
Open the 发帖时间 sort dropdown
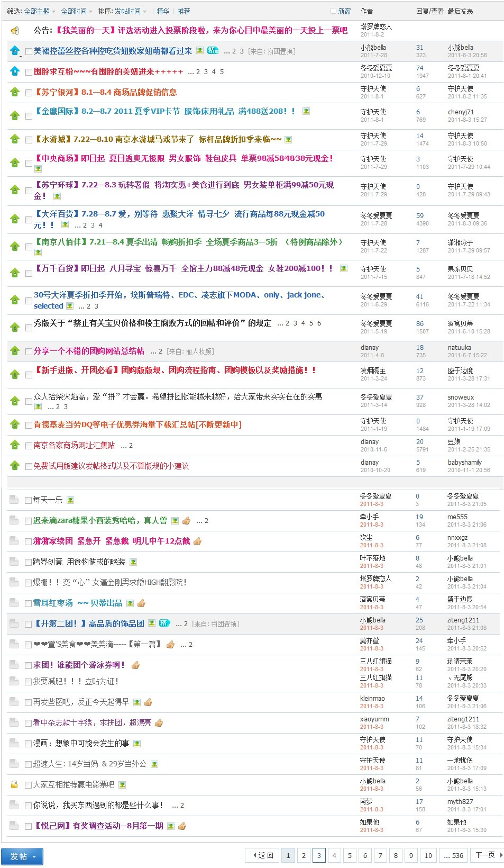[131, 11]
